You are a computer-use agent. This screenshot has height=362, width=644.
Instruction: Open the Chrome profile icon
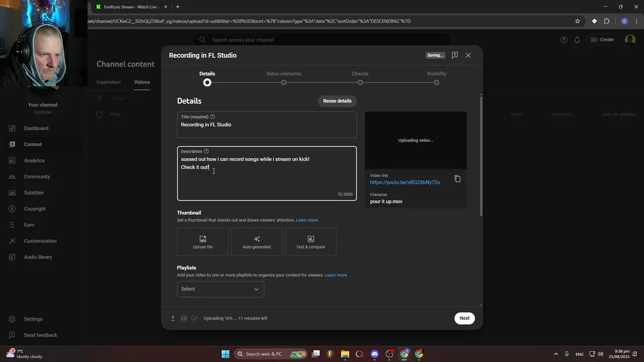624,21
